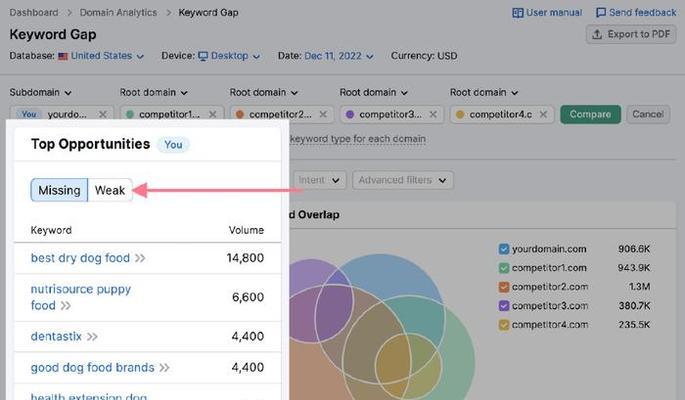Open the User manual link
Screen dimensions: 685x400
547,13
